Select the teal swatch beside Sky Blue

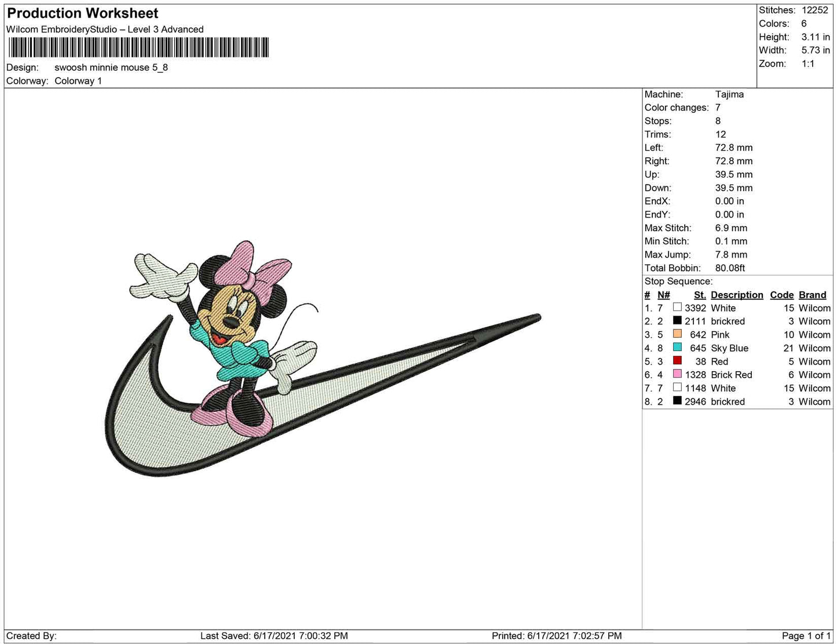click(677, 347)
